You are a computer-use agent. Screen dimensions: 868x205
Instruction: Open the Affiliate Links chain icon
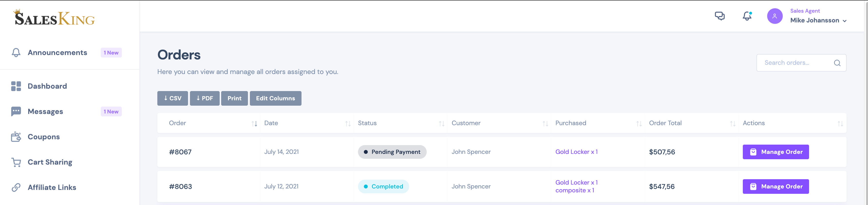pyautogui.click(x=16, y=187)
